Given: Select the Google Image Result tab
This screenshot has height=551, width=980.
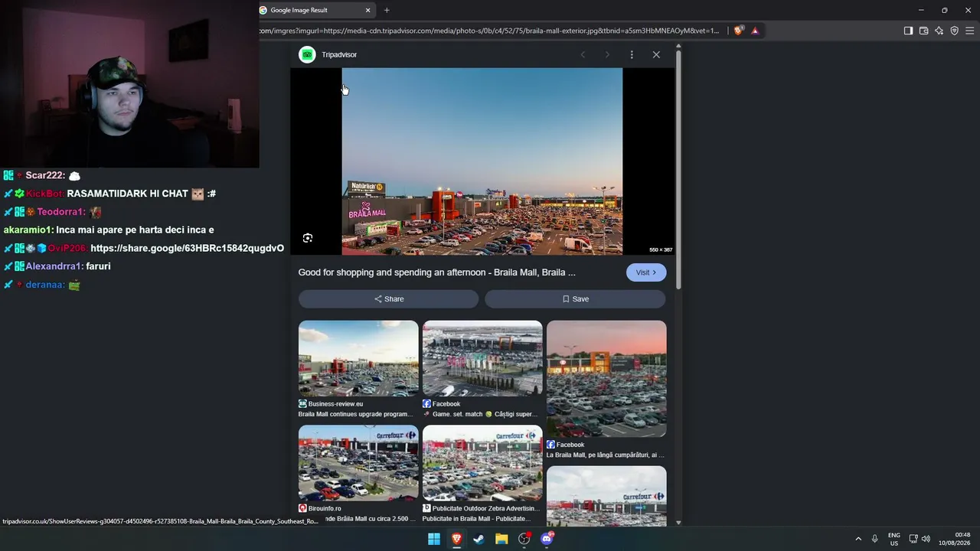Looking at the screenshot, I should coord(315,10).
